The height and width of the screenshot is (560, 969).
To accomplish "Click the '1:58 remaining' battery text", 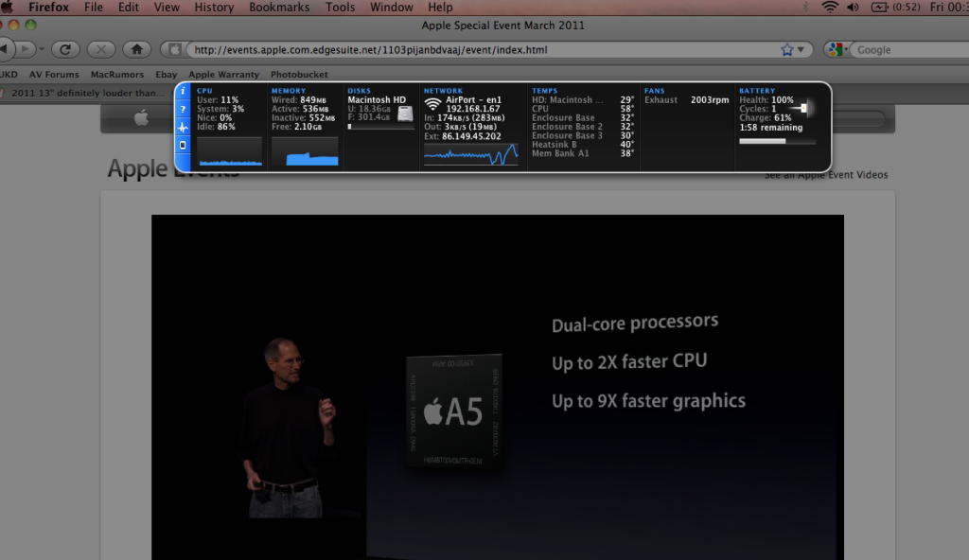I will [x=770, y=128].
